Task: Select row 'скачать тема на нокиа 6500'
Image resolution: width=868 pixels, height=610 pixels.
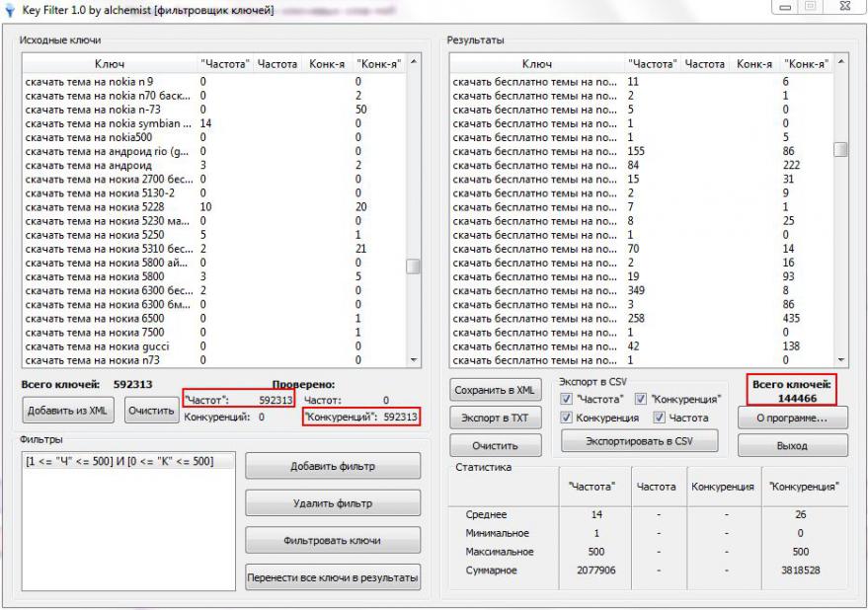Action: coord(214,318)
